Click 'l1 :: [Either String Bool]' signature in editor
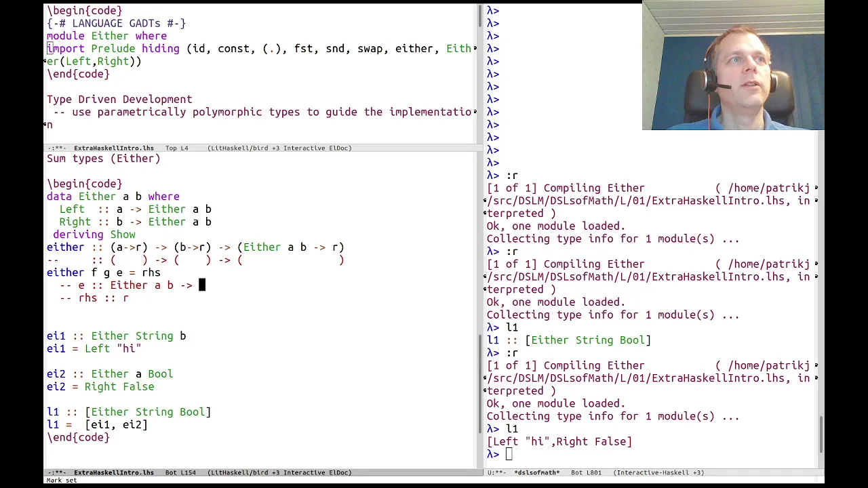 pyautogui.click(x=129, y=412)
